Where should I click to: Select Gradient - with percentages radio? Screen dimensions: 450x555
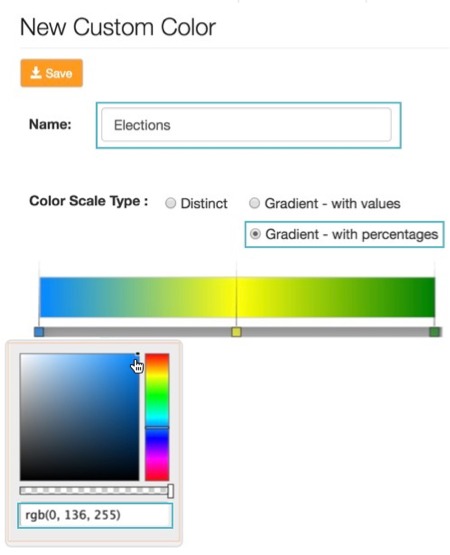click(255, 234)
